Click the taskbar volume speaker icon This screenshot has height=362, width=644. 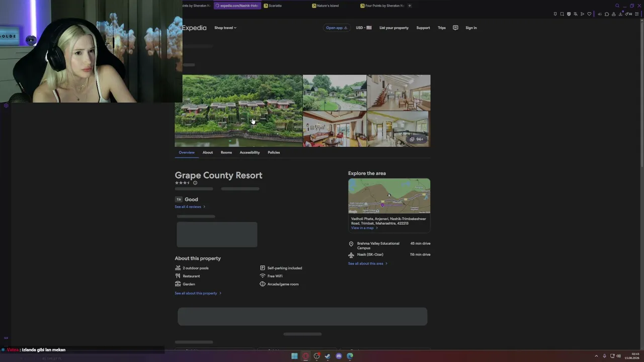point(618,356)
